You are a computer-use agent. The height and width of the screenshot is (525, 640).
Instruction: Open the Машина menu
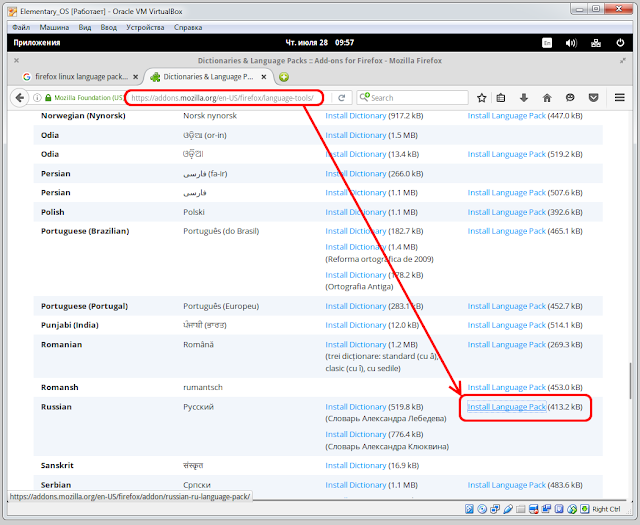coord(54,27)
